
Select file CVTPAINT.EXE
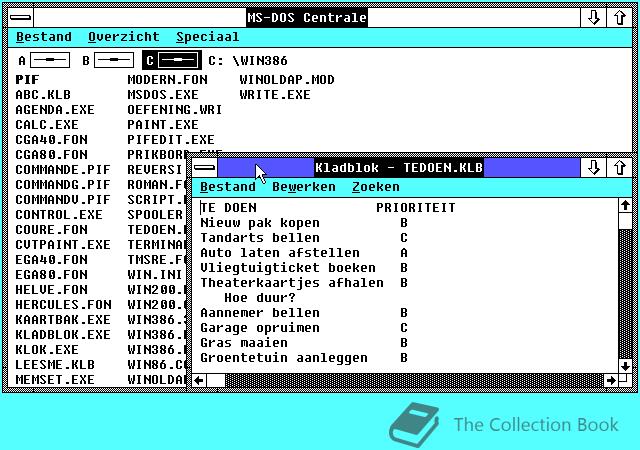click(x=63, y=245)
